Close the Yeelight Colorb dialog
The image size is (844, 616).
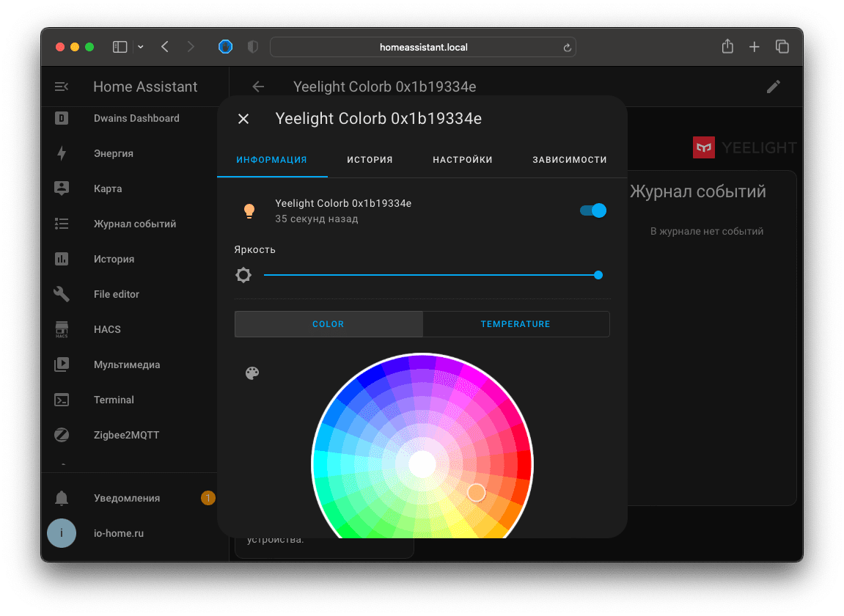coord(243,119)
